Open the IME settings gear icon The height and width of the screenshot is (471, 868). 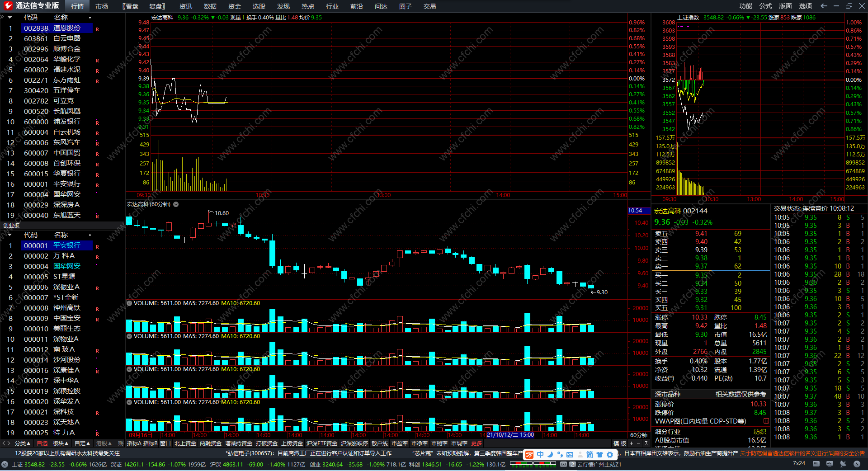pyautogui.click(x=610, y=455)
